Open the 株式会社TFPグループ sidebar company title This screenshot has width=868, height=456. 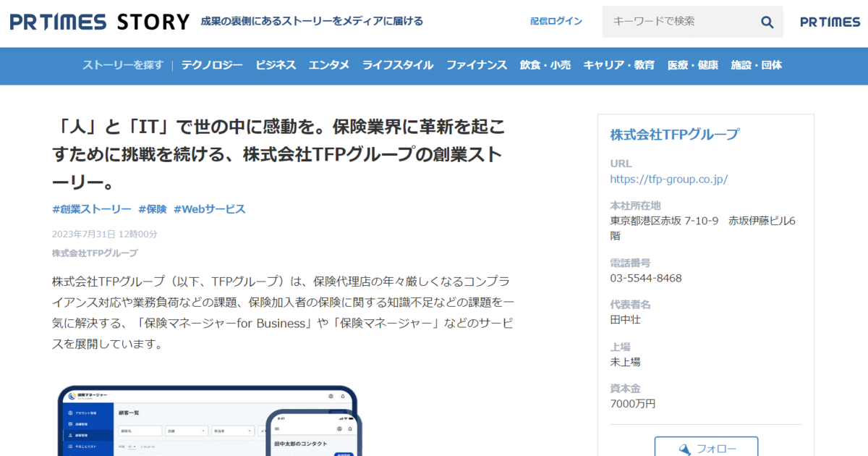click(675, 135)
